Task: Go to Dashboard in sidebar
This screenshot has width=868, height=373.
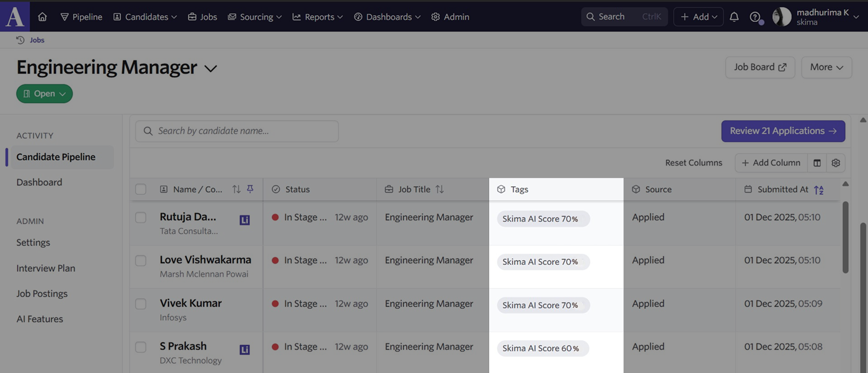Action: 39,182
